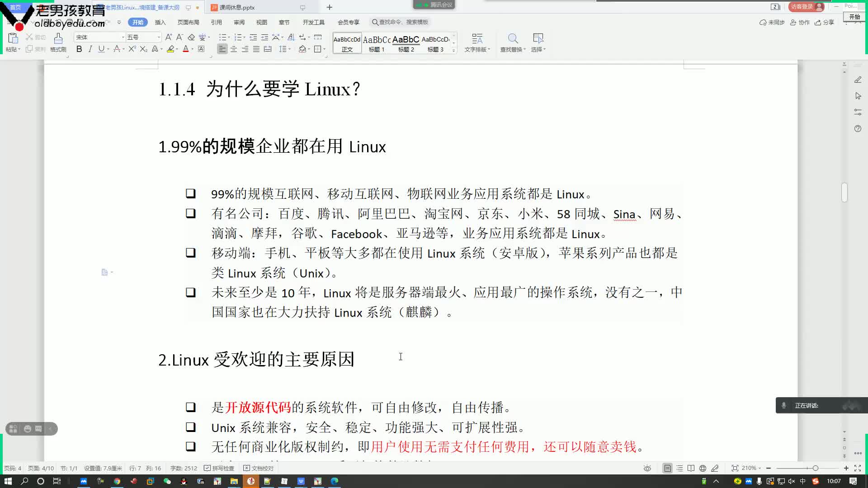Open the font name combo box 宋体
Screen dimensions: 868x488
point(99,37)
